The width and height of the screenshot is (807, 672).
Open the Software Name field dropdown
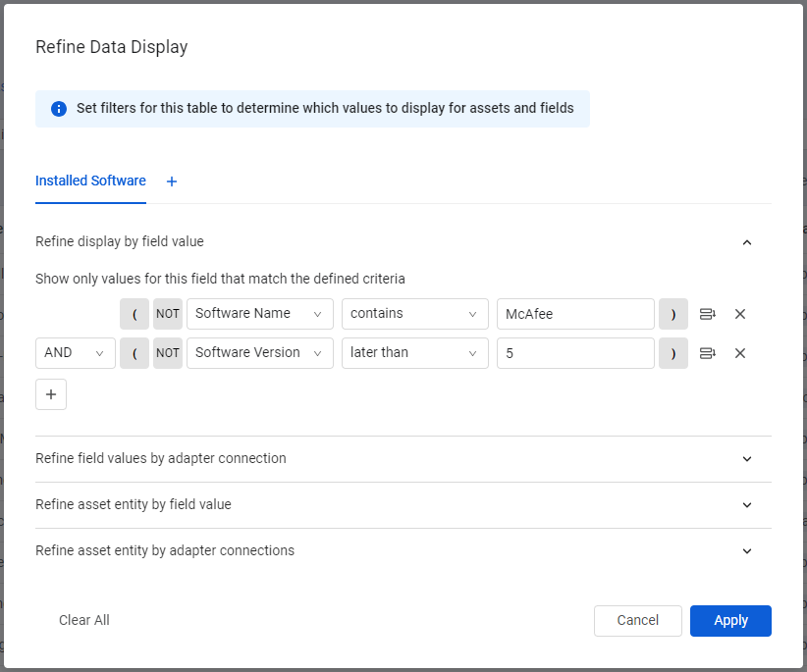260,314
